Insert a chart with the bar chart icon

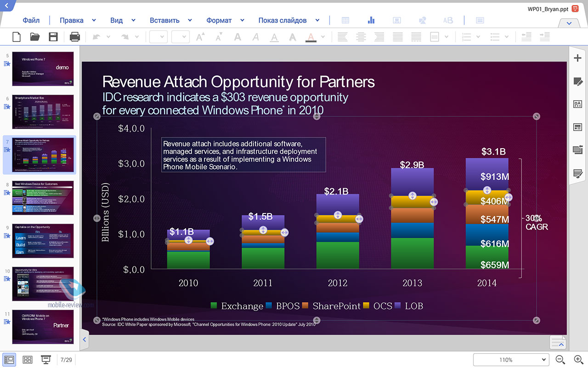pyautogui.click(x=371, y=20)
